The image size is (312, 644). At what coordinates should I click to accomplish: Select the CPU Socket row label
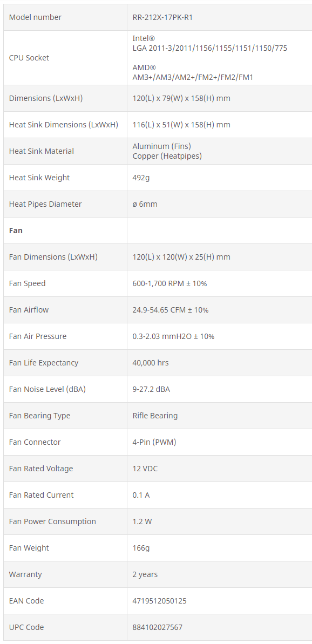[29, 58]
